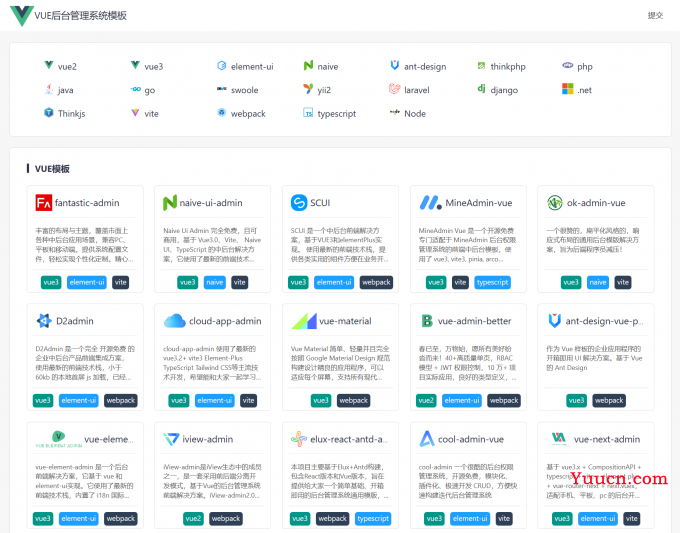Pick the webpack category icon
The height and width of the screenshot is (533, 680).
coord(222,113)
